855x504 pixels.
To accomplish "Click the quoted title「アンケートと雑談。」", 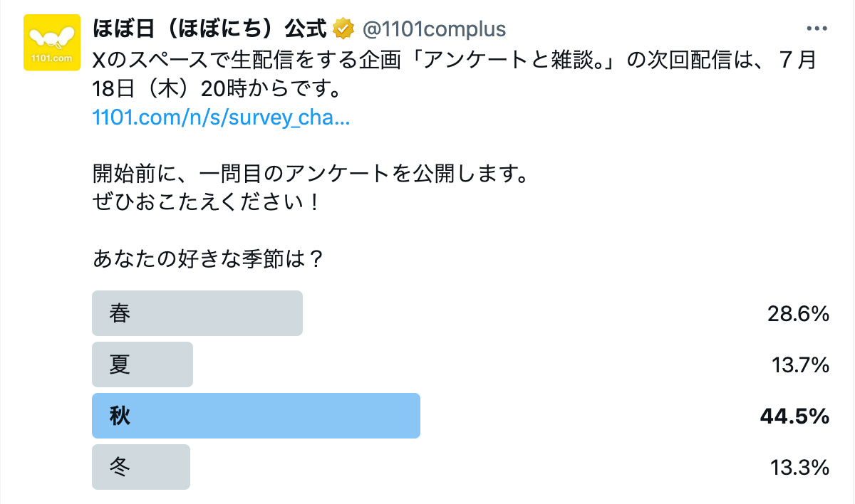I will pyautogui.click(x=516, y=61).
